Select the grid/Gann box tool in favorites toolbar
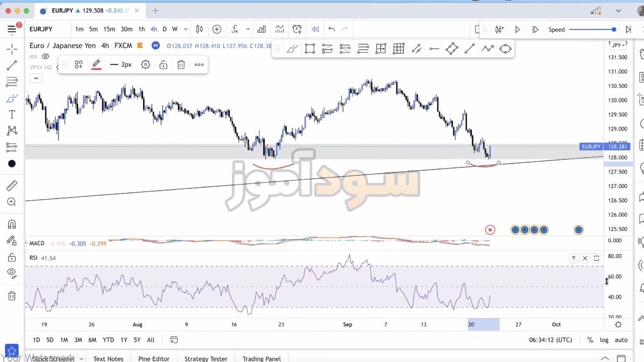 tap(398, 49)
